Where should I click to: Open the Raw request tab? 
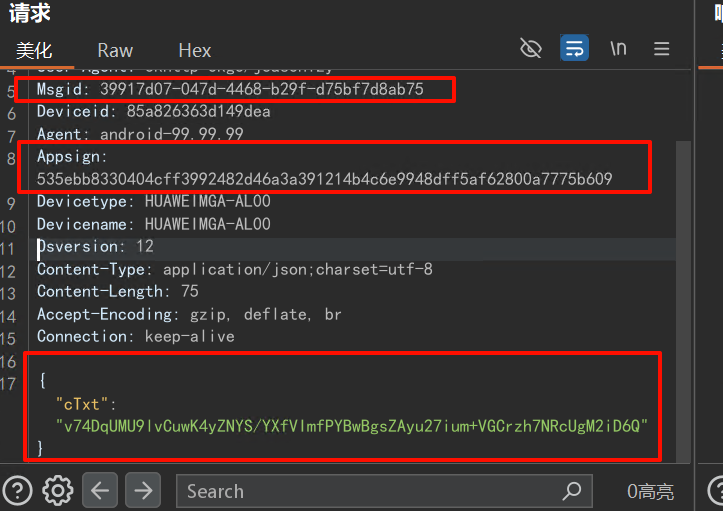(115, 50)
